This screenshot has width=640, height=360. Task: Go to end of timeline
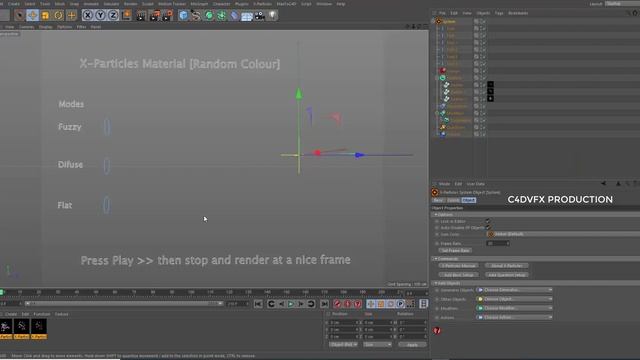324,304
